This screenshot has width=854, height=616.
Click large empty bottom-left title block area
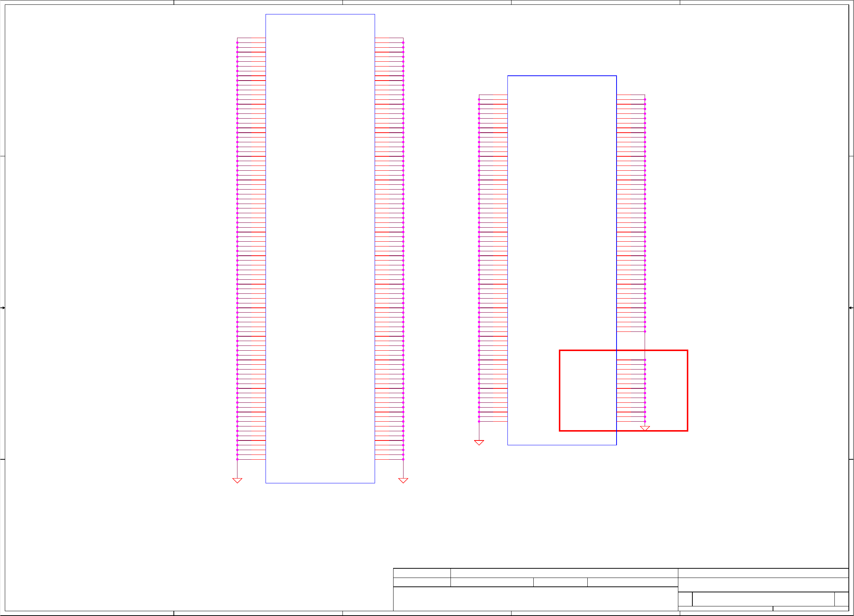coord(536,599)
